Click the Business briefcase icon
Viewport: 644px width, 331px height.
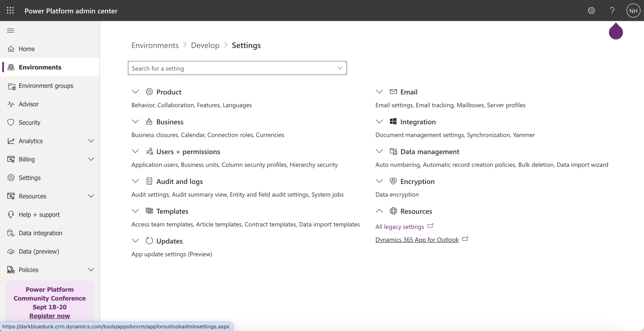pos(149,121)
